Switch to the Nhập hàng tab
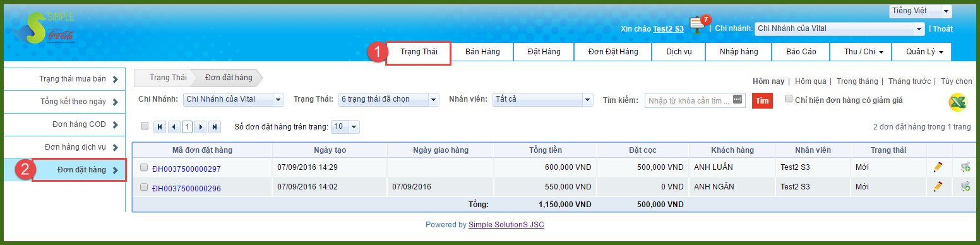 click(738, 52)
